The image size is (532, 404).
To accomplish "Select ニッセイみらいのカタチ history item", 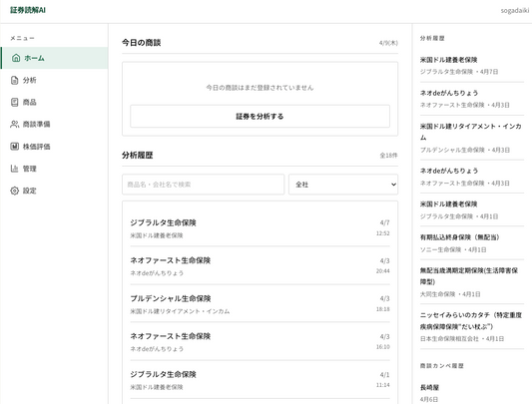I will pos(472,326).
